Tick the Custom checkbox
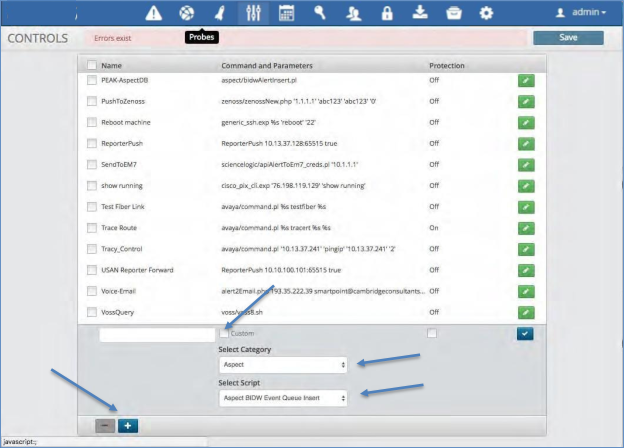 tap(224, 333)
